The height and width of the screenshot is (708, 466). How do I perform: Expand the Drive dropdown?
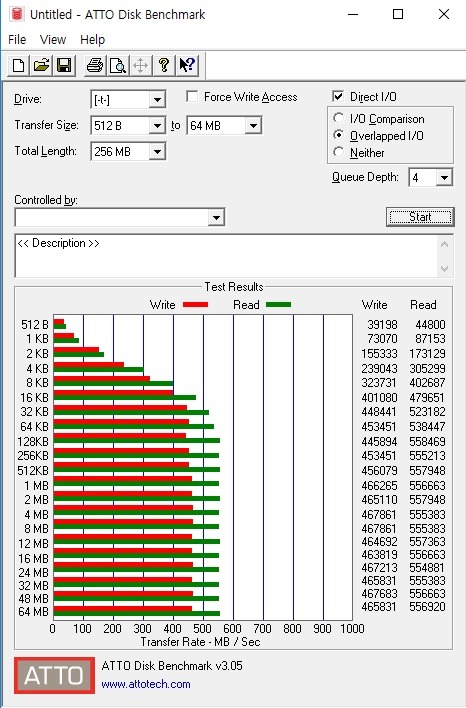pyautogui.click(x=157, y=99)
